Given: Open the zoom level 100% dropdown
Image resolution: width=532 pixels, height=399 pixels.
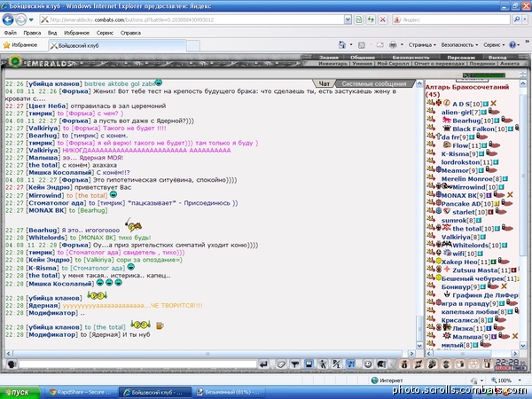Looking at the screenshot, I should [520, 380].
